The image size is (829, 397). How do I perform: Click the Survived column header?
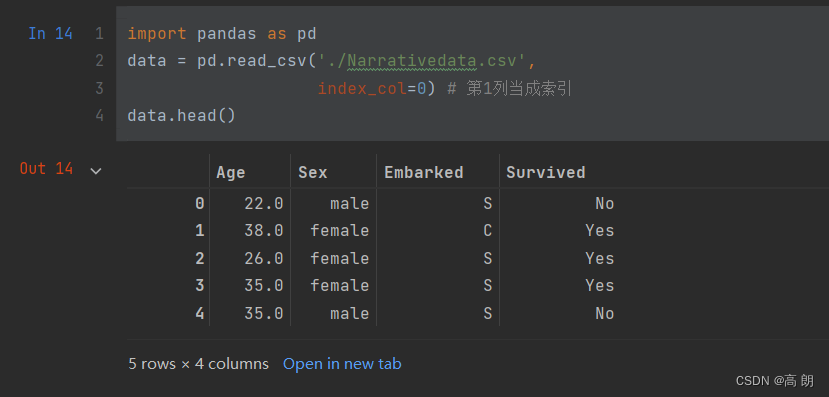[x=546, y=172]
